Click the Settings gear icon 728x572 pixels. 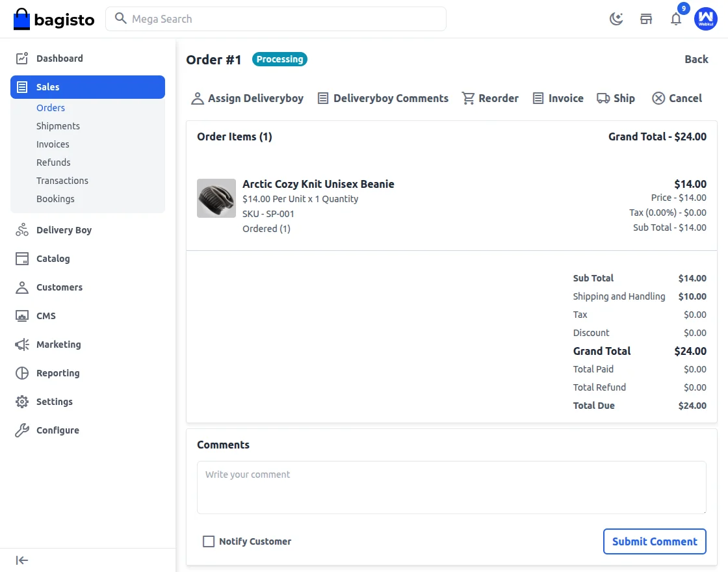[x=22, y=402]
